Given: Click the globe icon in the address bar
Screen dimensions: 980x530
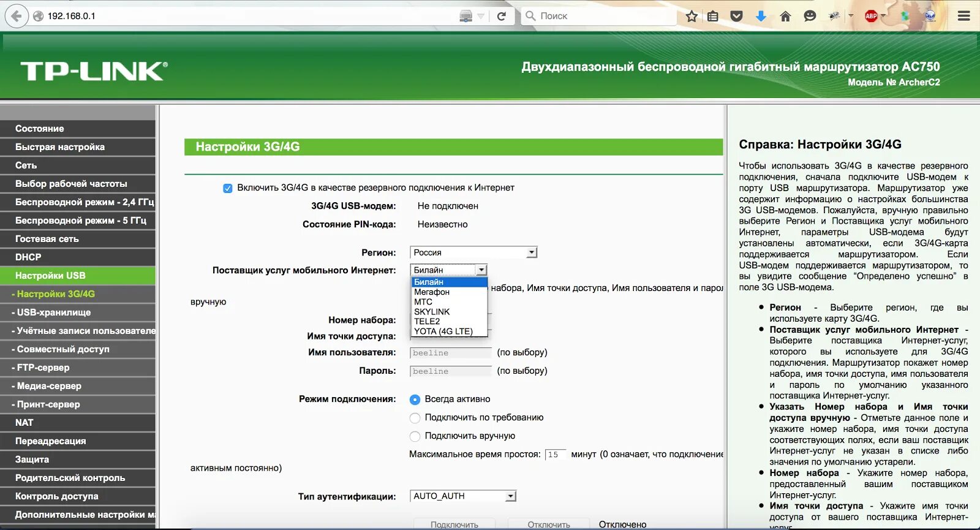Looking at the screenshot, I should pos(38,16).
